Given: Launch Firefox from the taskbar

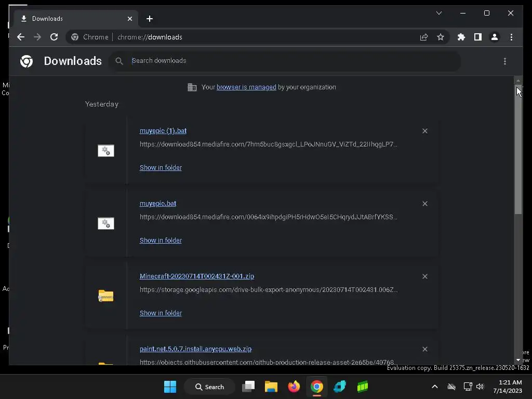Looking at the screenshot, I should coord(294,387).
